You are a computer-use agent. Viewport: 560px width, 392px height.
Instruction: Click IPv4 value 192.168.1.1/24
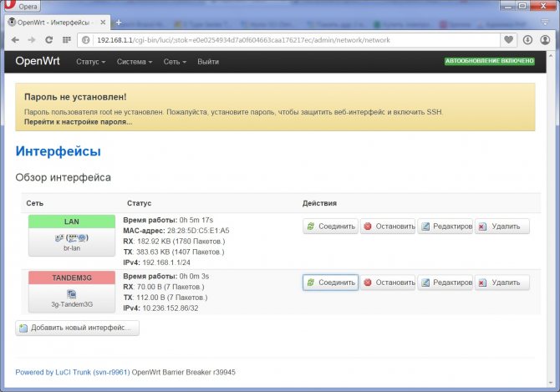[166, 262]
